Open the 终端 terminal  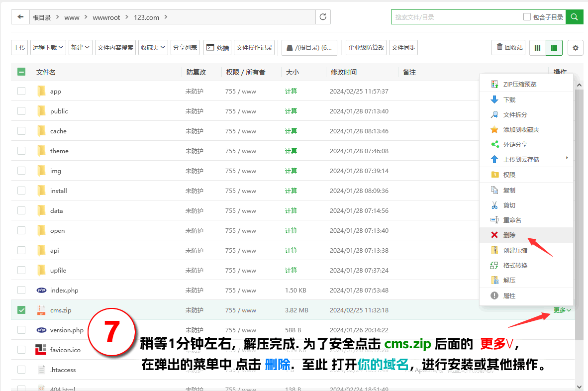pyautogui.click(x=217, y=48)
